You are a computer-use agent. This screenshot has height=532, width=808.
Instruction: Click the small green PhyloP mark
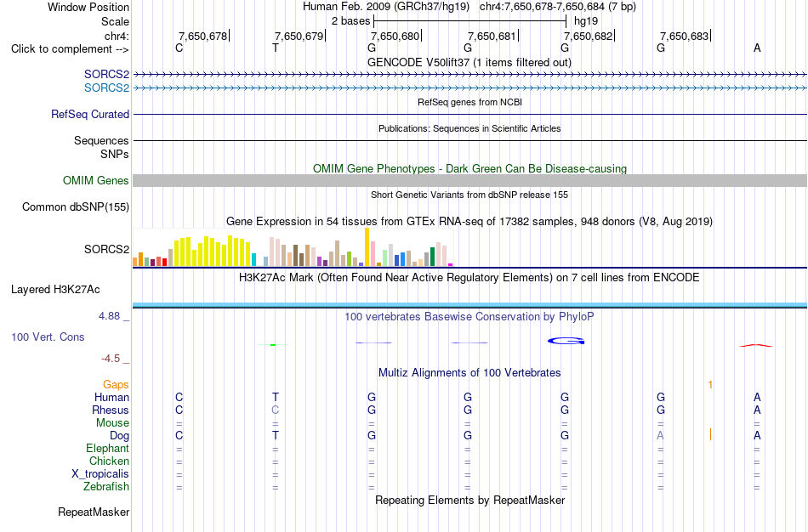click(273, 344)
